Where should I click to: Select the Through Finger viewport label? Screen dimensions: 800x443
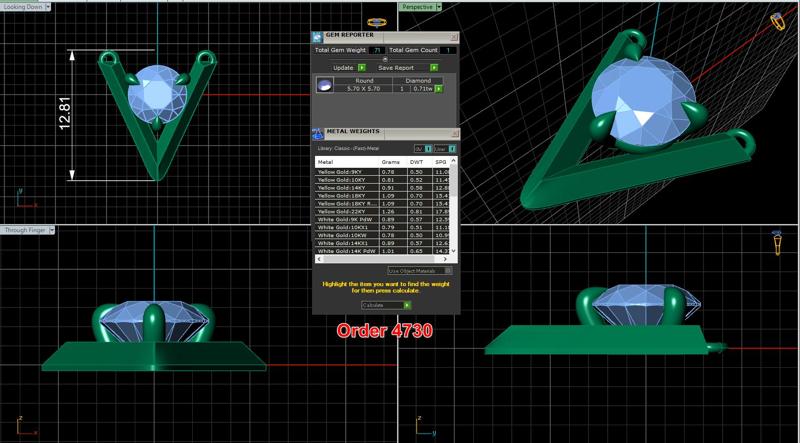pos(25,230)
